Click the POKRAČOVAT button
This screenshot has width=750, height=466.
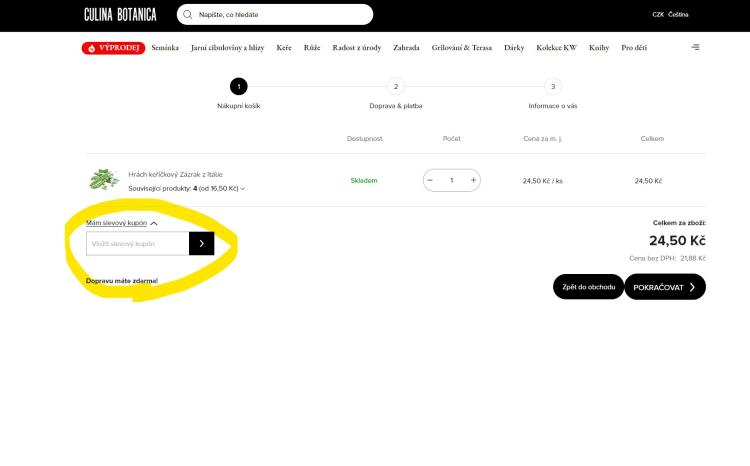[x=665, y=287]
